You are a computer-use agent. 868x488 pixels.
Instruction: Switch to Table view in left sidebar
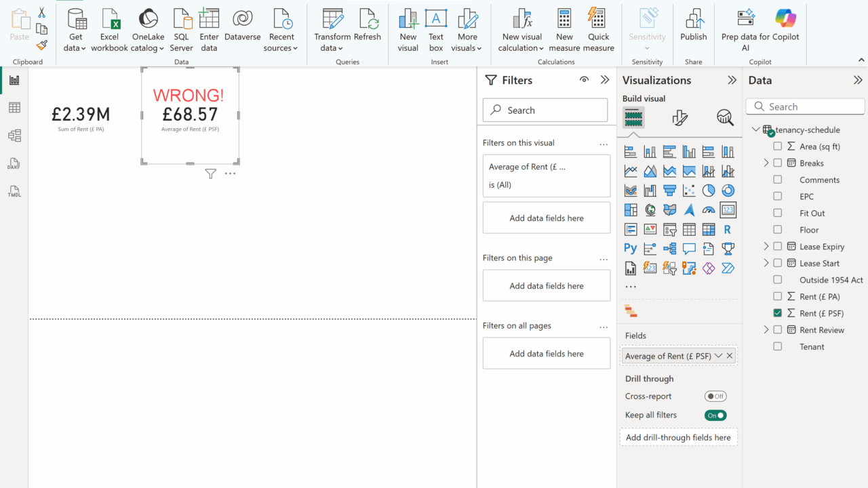pos(14,108)
